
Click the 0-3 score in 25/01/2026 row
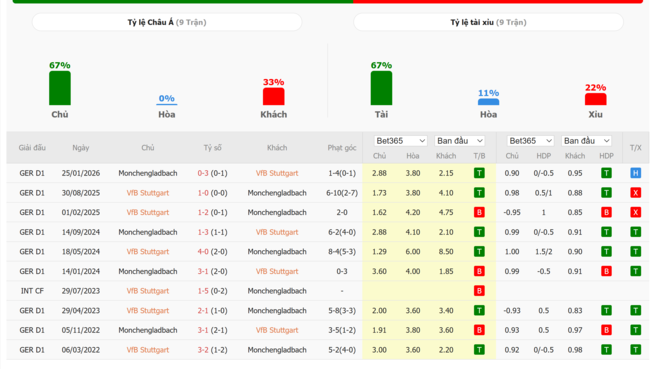coord(203,173)
